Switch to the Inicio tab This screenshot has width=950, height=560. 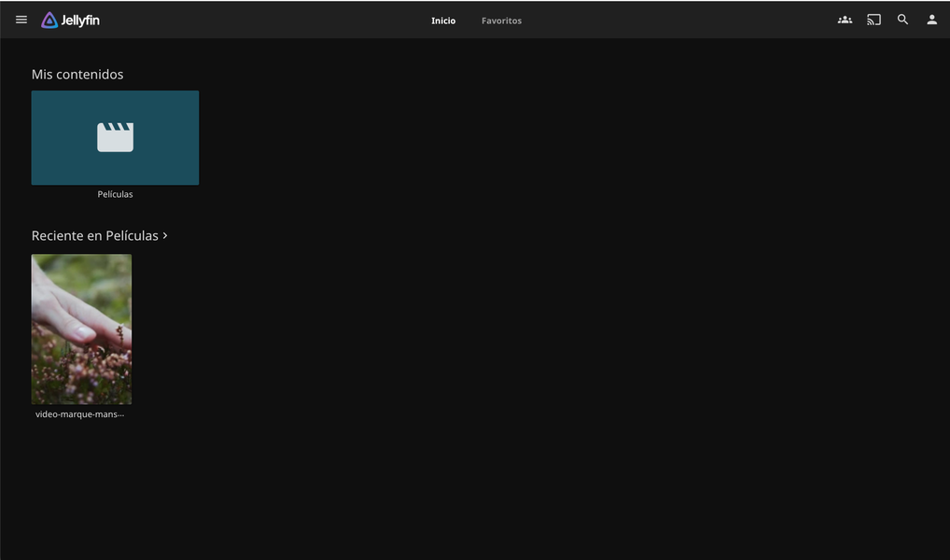point(443,21)
